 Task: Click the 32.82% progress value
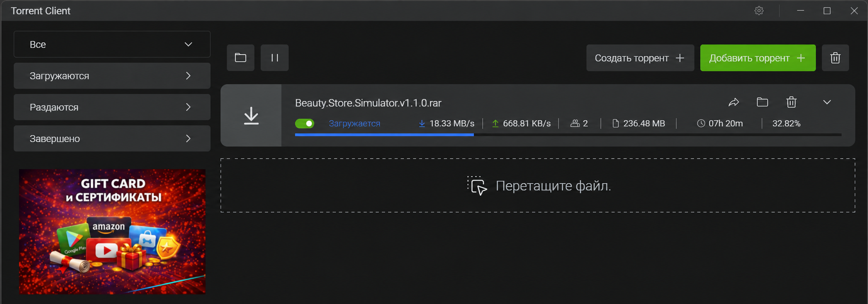click(786, 123)
